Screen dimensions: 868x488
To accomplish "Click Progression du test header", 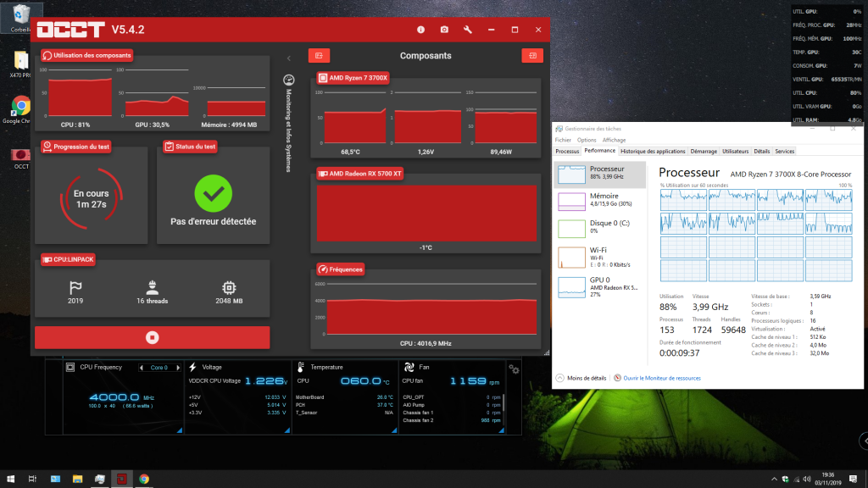I will pyautogui.click(x=75, y=147).
